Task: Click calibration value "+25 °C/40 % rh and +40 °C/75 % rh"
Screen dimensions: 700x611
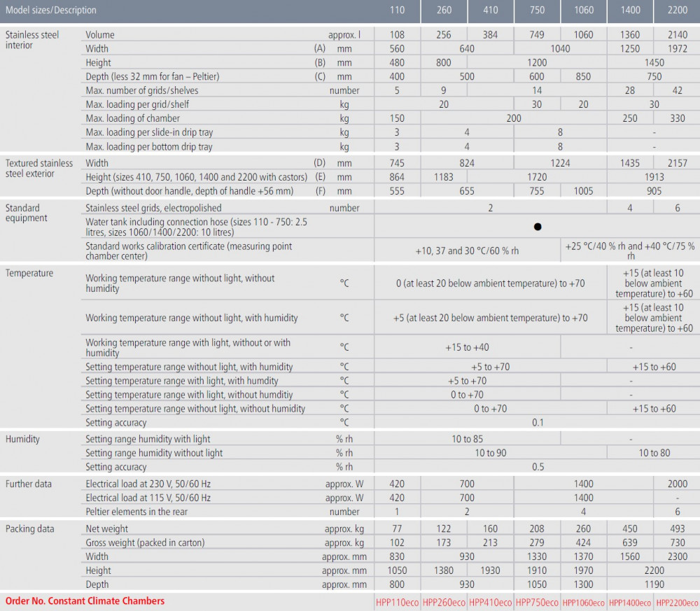Action: pos(630,251)
